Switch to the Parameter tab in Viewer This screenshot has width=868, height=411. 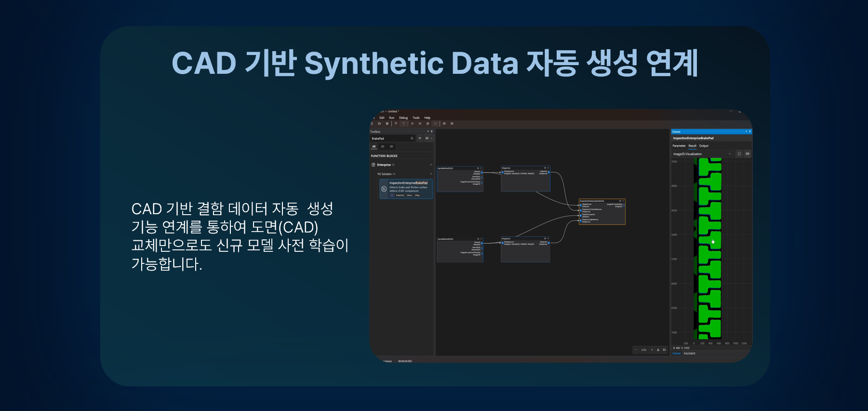tap(679, 146)
